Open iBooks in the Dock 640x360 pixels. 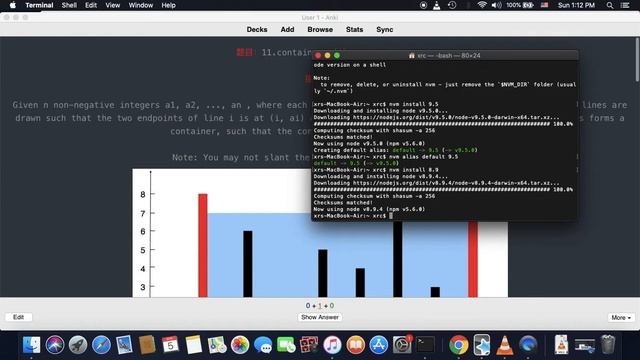click(x=356, y=345)
